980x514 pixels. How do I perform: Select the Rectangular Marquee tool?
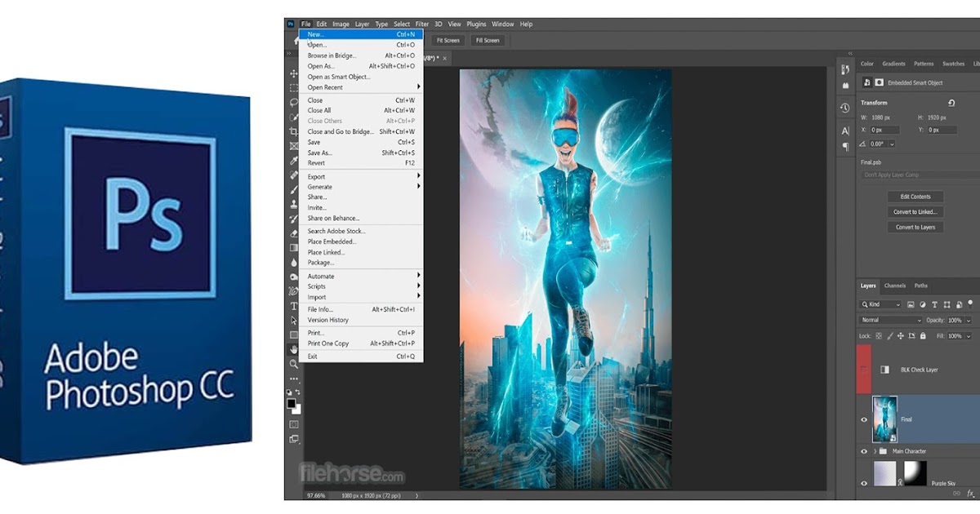point(294,88)
